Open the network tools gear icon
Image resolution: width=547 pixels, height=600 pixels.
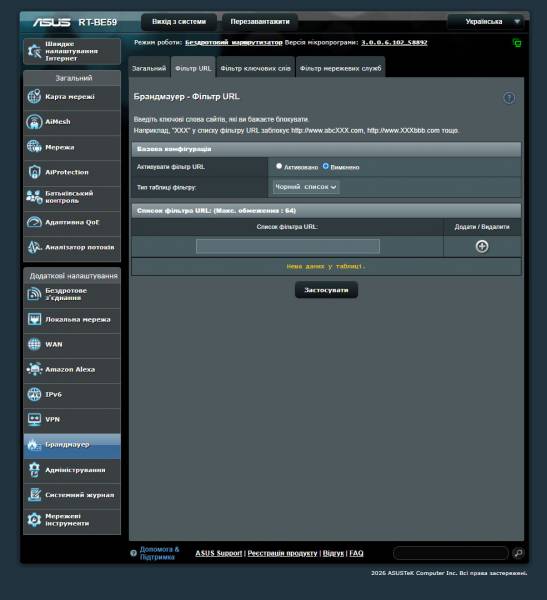coord(34,520)
